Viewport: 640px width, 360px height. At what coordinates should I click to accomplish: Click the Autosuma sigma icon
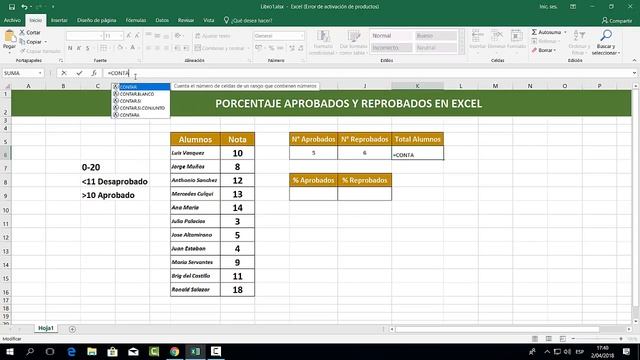tap(534, 32)
